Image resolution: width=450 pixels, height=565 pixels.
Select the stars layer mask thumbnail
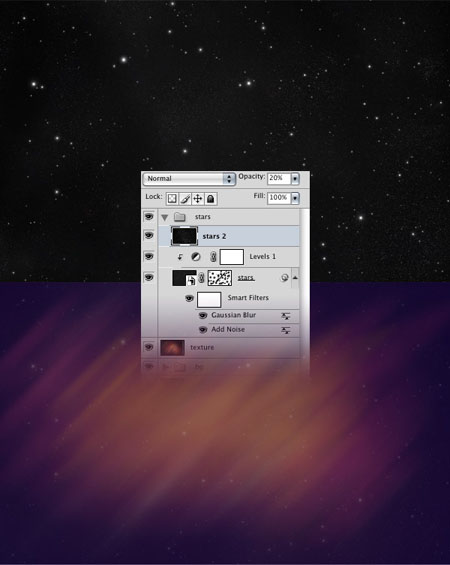(x=220, y=278)
